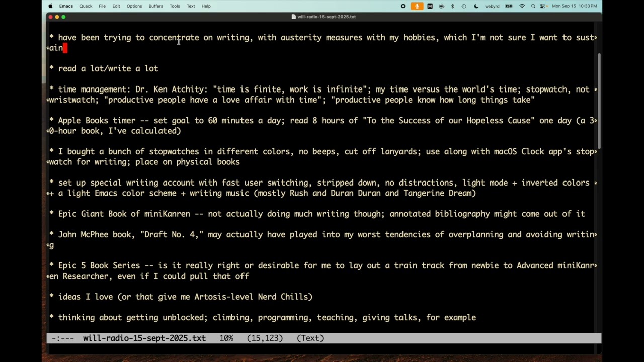Click the battery status icon
Image resolution: width=644 pixels, height=362 pixels.
509,6
